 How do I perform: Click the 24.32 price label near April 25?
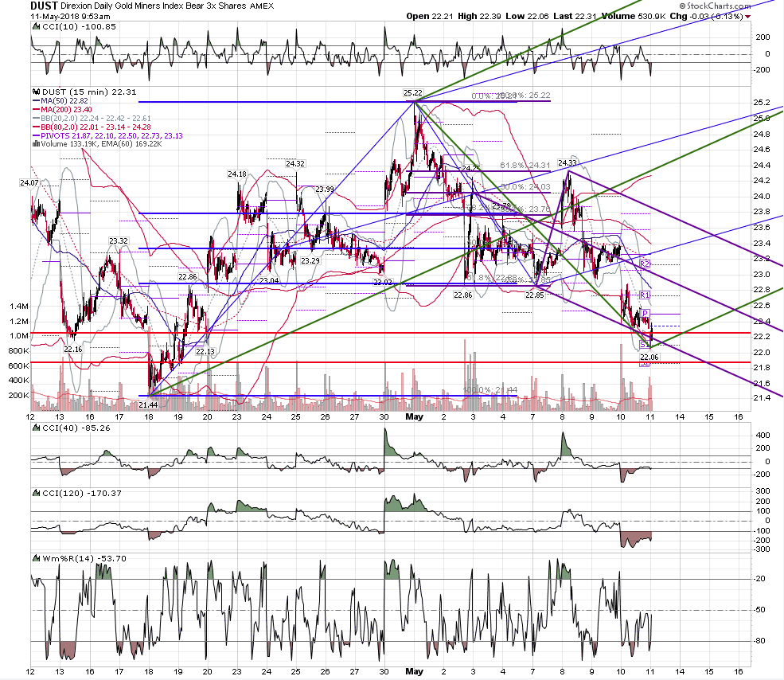(x=295, y=163)
